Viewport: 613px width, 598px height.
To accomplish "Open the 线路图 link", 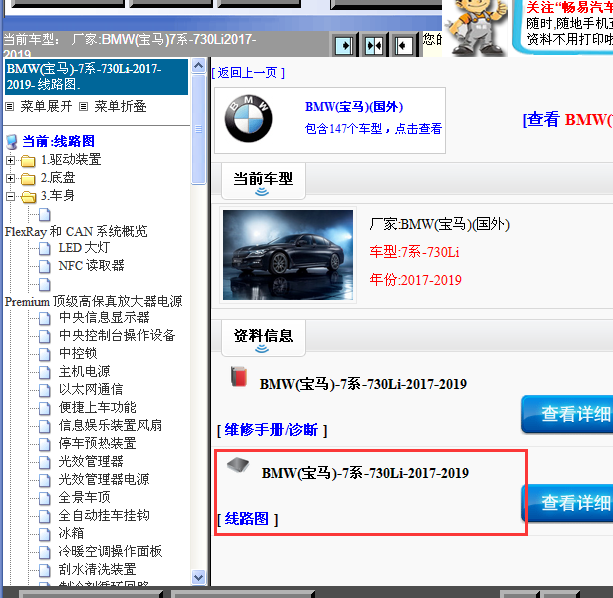I will click(x=247, y=519).
